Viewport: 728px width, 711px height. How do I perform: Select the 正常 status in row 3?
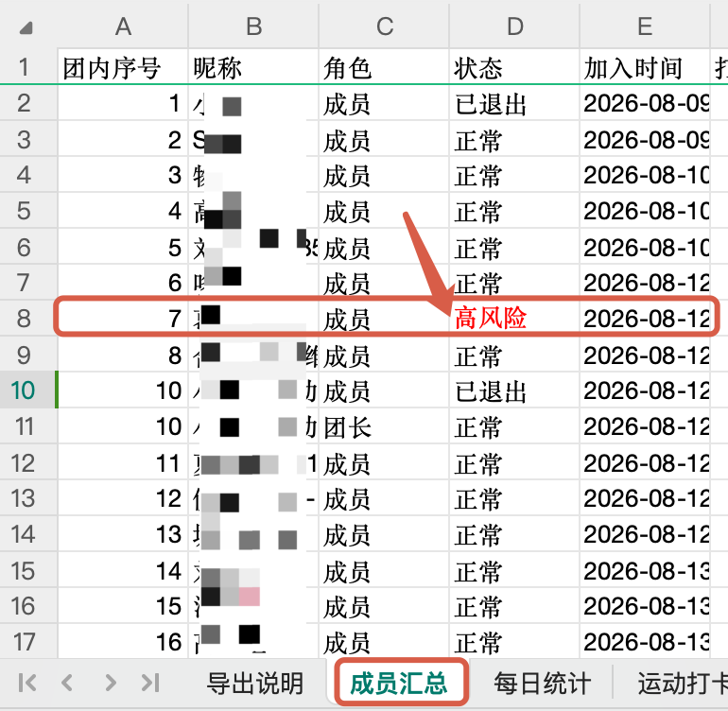click(x=514, y=139)
